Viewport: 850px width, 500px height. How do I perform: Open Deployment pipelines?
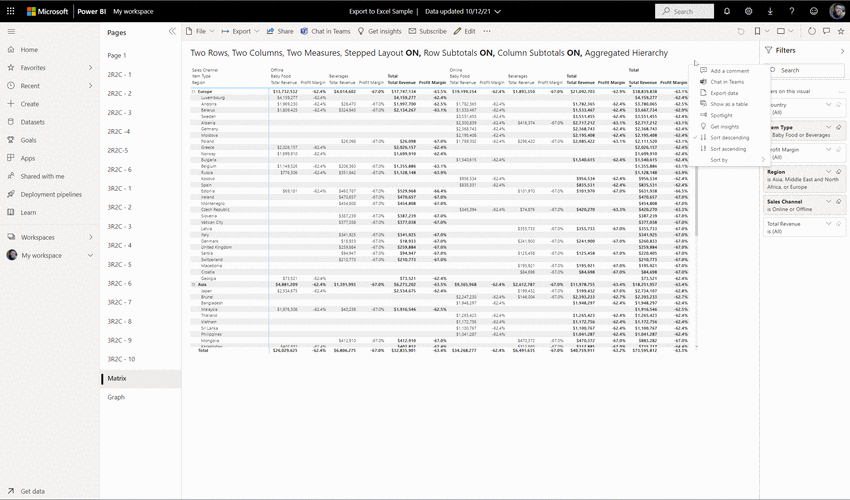(50, 194)
